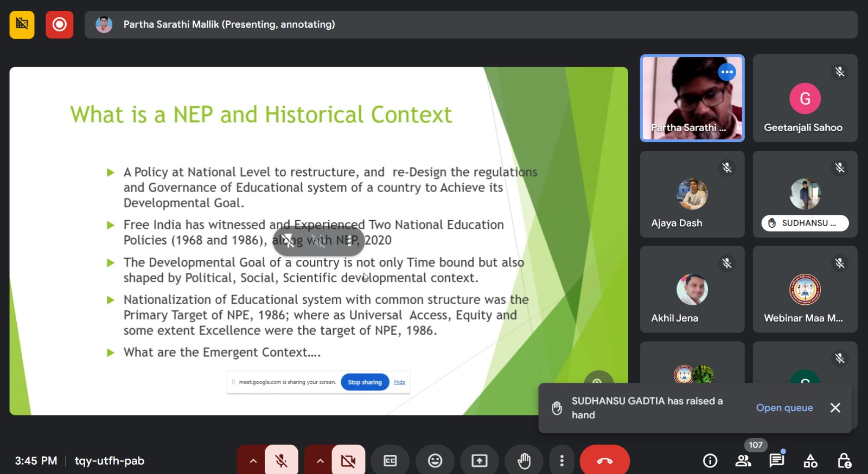Open the chat messages panel
The image size is (868, 474).
(x=777, y=460)
